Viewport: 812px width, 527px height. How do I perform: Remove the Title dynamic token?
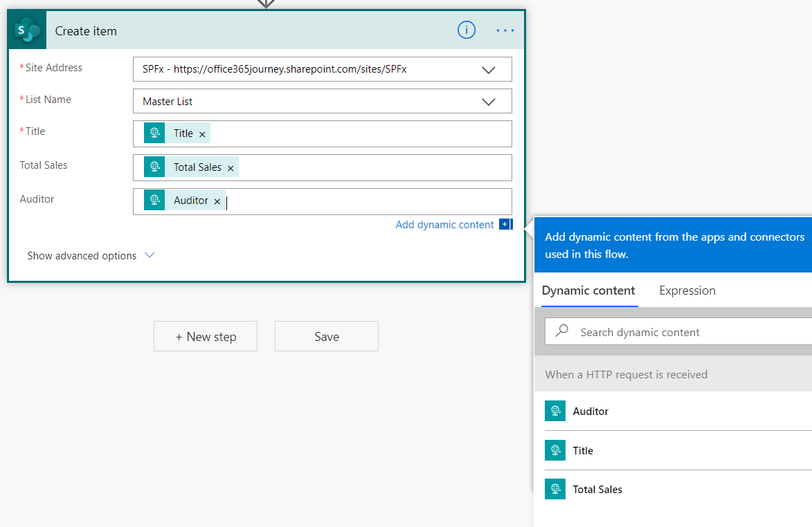coord(203,134)
